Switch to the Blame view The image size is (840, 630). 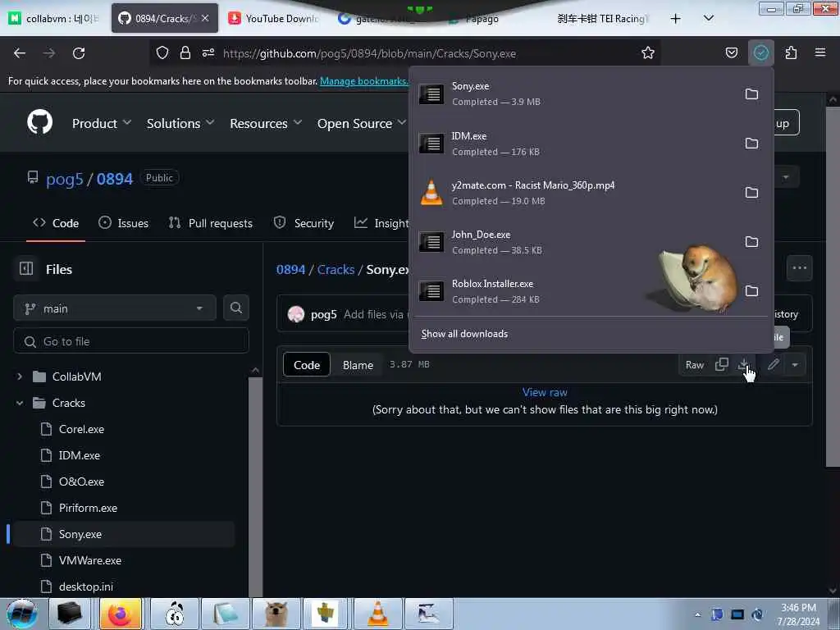[358, 365]
